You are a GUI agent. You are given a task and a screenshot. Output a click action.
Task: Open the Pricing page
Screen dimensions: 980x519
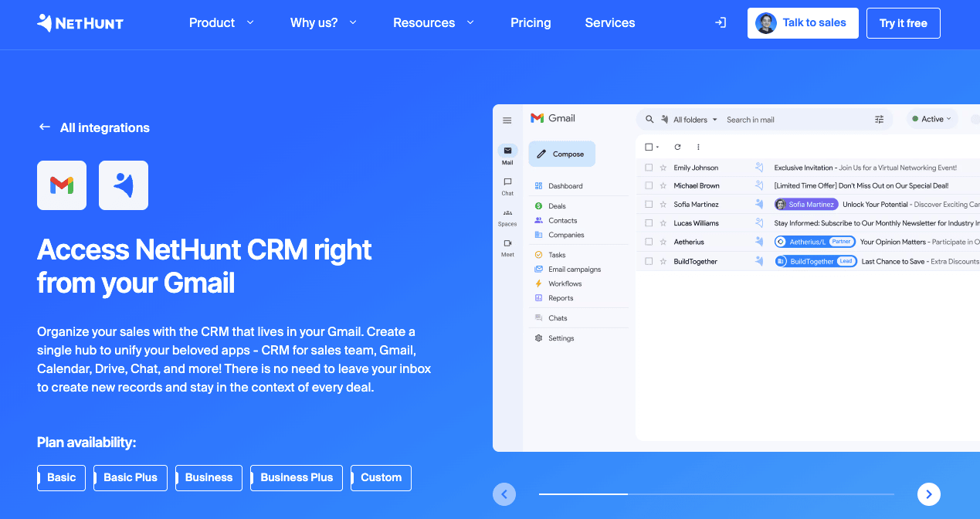531,23
